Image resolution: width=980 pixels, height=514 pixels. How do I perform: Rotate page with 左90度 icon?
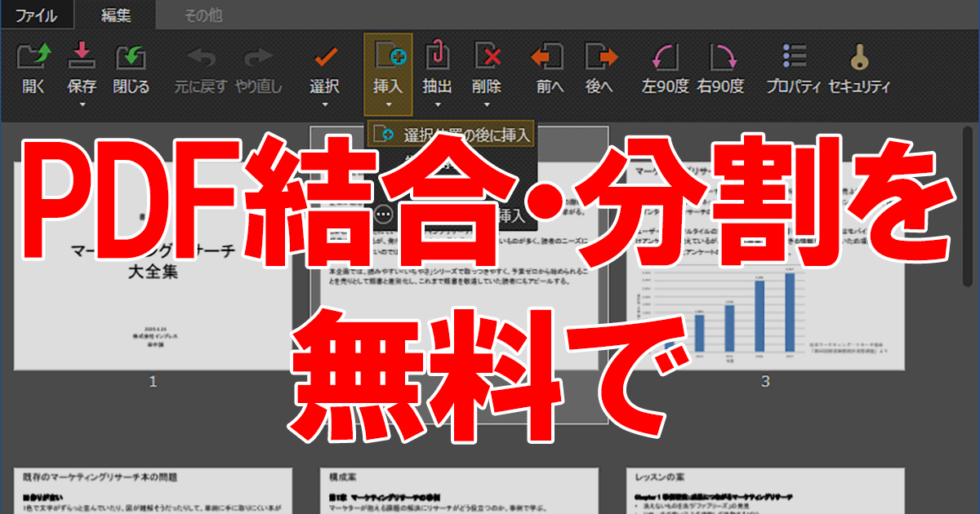click(665, 56)
